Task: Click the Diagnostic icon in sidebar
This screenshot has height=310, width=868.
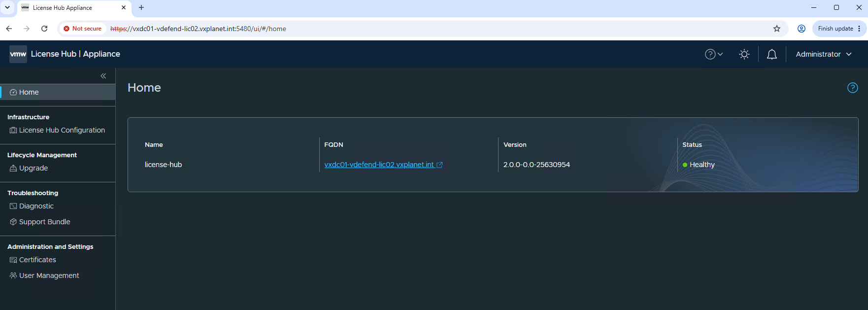Action: pos(13,206)
